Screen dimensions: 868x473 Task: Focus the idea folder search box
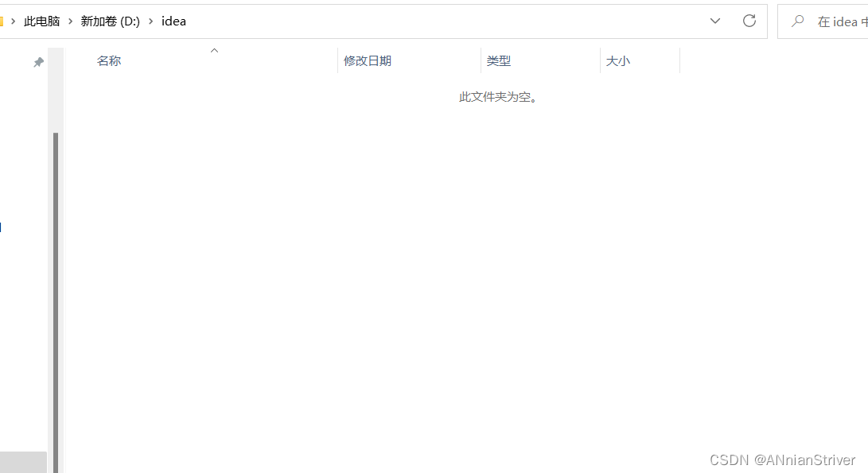tap(823, 21)
